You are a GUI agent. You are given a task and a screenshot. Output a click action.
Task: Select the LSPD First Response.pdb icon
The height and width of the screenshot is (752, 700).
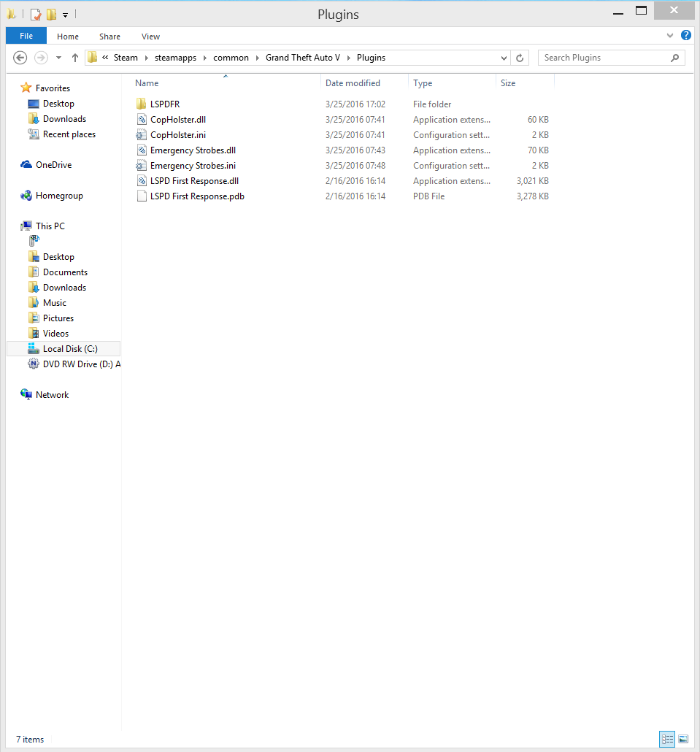[x=142, y=196]
